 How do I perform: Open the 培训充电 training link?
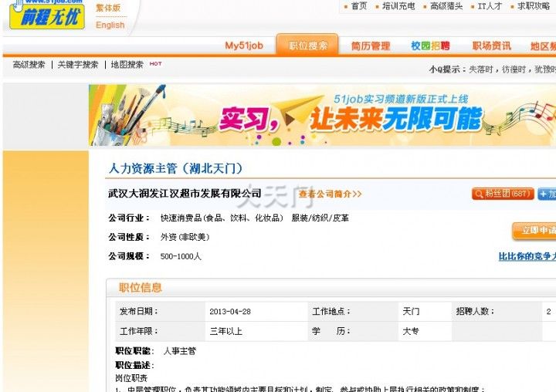[398, 6]
